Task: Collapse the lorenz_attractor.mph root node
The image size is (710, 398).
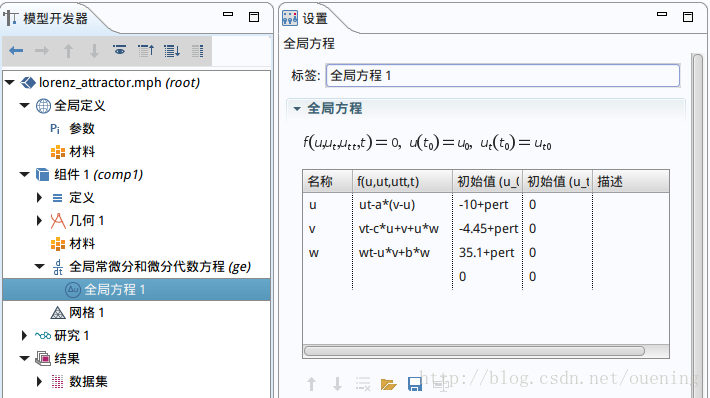Action: (10, 82)
